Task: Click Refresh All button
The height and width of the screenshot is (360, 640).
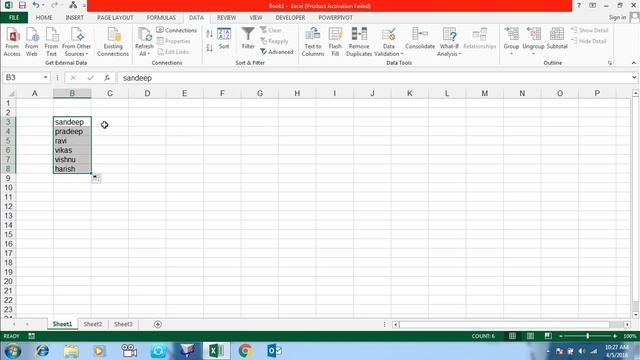Action: point(144,42)
